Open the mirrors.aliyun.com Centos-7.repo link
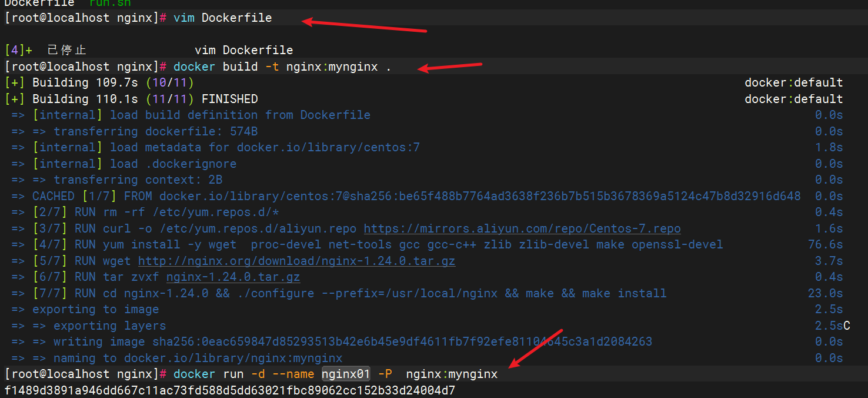 (x=522, y=228)
